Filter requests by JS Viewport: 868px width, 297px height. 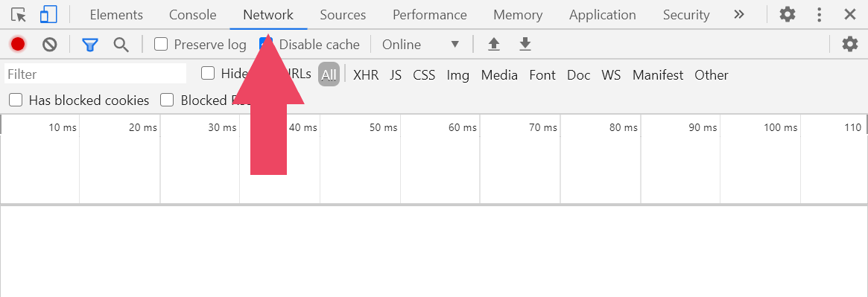[x=395, y=74]
